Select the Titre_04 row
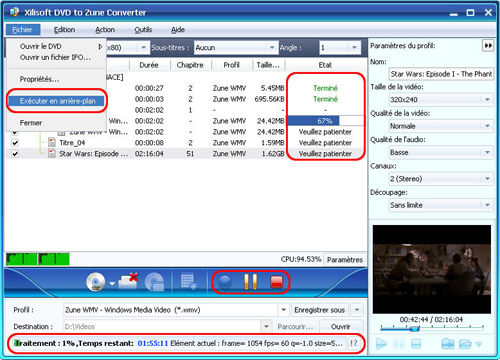The width and height of the screenshot is (500, 360). pos(186,143)
